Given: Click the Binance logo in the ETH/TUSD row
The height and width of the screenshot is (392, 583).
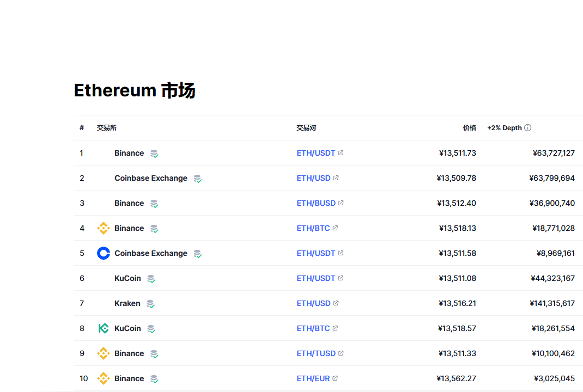Looking at the screenshot, I should click(x=103, y=353).
